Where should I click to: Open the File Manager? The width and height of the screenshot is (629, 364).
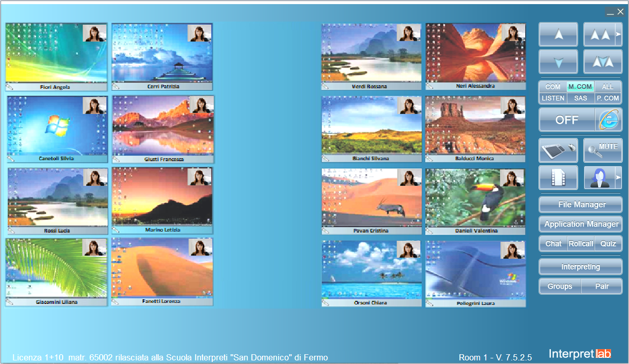tap(581, 204)
